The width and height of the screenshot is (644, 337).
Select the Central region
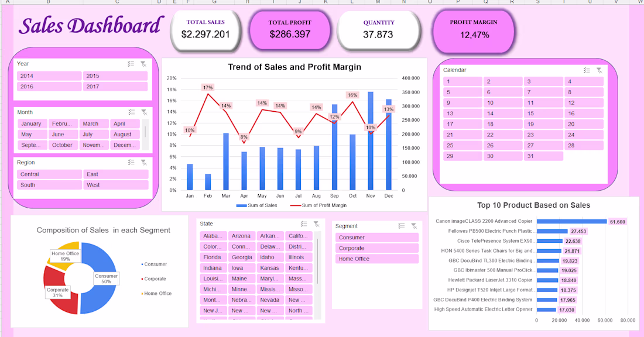[50, 174]
